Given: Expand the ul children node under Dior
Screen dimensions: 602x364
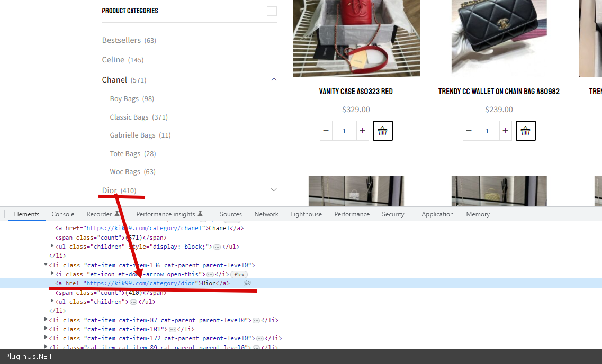Looking at the screenshot, I should 52,302.
